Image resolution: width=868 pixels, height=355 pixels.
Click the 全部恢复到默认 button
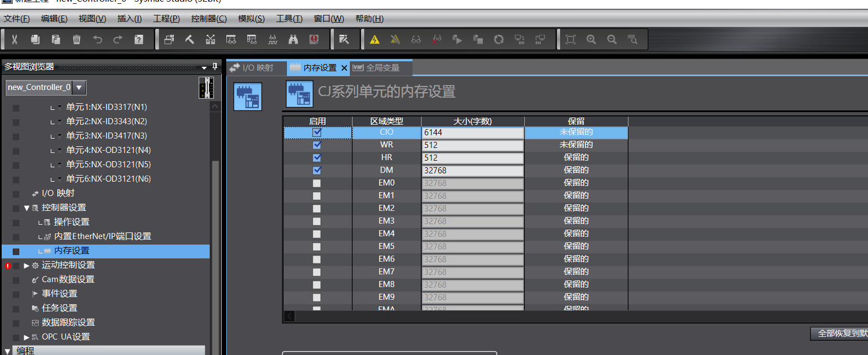[x=839, y=333]
